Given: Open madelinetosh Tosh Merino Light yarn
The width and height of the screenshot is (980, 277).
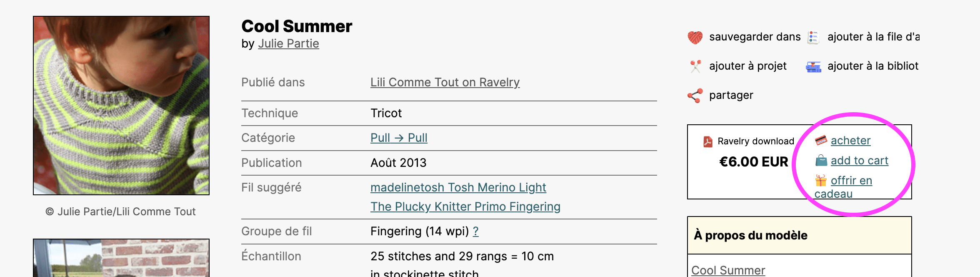Looking at the screenshot, I should pos(458,188).
